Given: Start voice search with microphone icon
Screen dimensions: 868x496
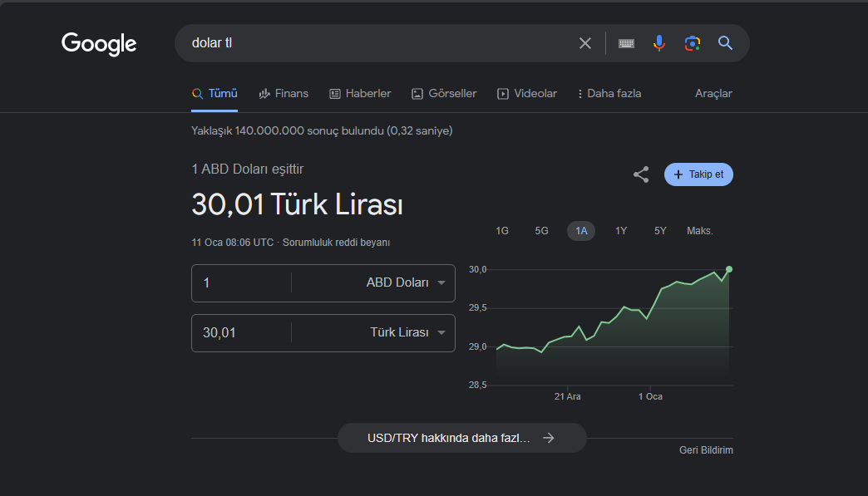Looking at the screenshot, I should click(658, 43).
